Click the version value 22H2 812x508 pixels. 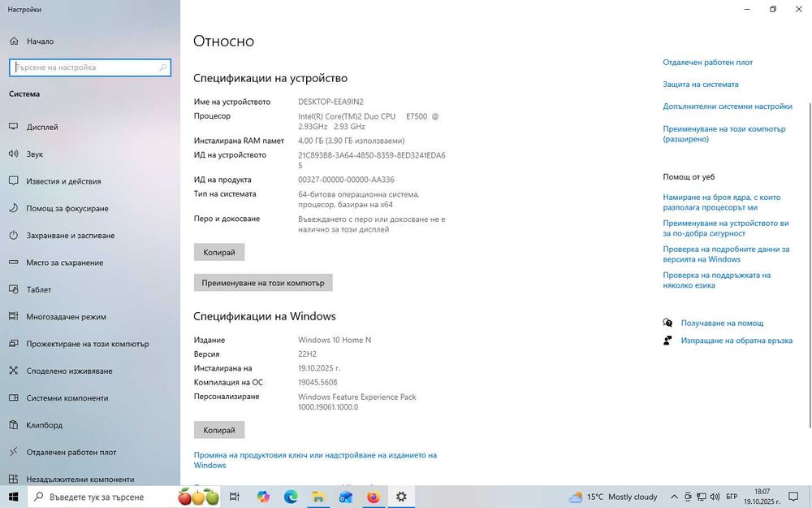307,354
